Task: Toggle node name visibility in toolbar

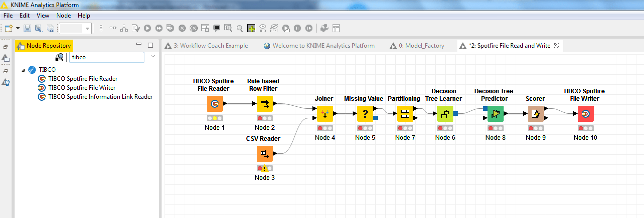Action: coord(274,28)
